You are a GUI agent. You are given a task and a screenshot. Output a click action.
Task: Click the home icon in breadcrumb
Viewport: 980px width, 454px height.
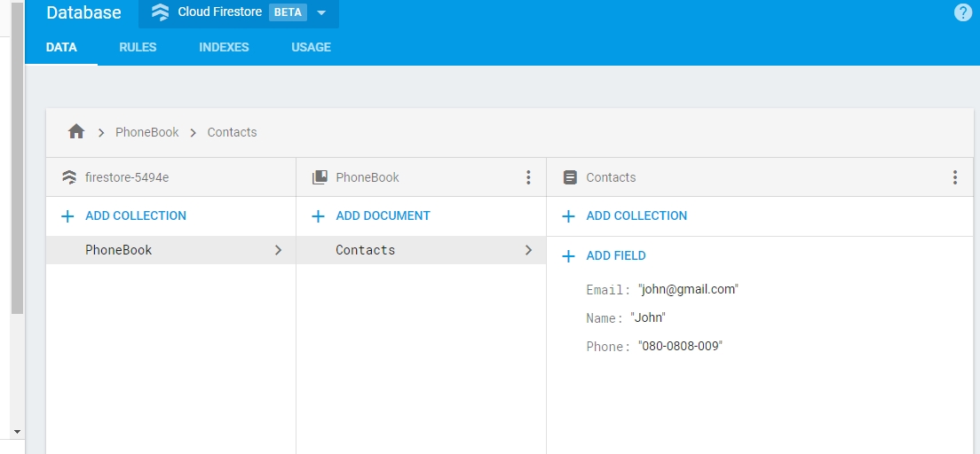pos(76,132)
